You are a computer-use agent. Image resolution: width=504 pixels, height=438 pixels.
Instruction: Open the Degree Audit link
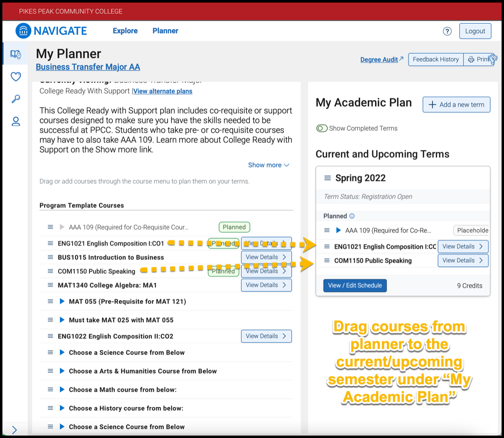click(381, 60)
